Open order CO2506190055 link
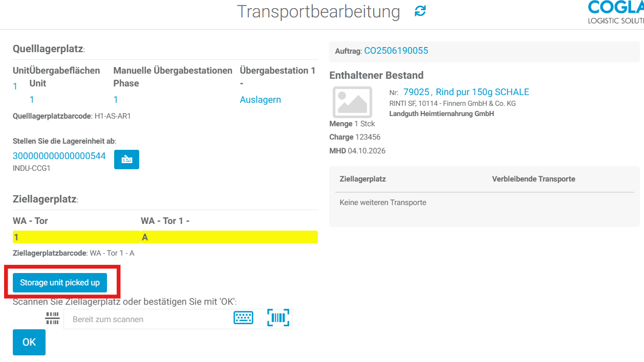Viewport: 644px width, 362px height. point(396,51)
